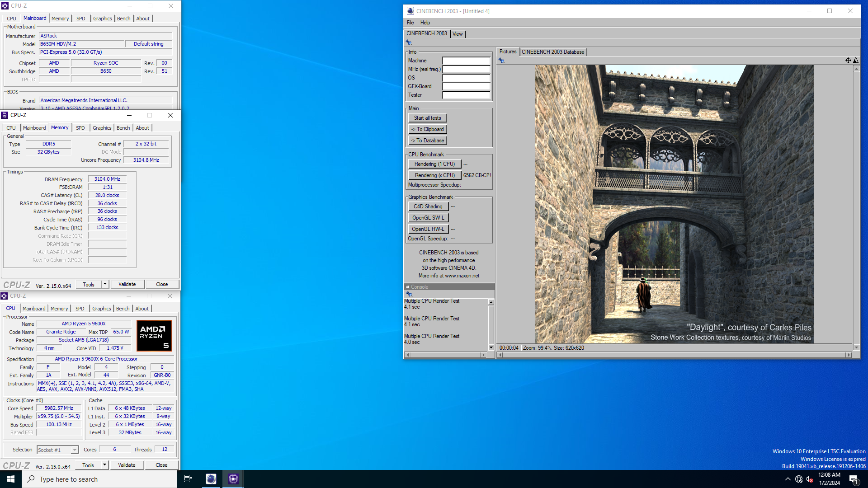
Task: Click the 3104.0 MHz DRAM Frequency value
Action: coord(107,179)
